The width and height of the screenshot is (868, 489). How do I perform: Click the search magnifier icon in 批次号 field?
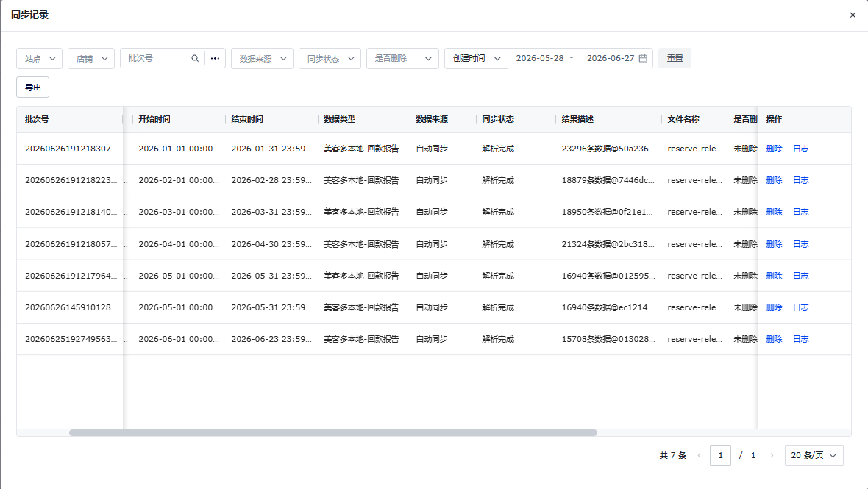point(195,58)
